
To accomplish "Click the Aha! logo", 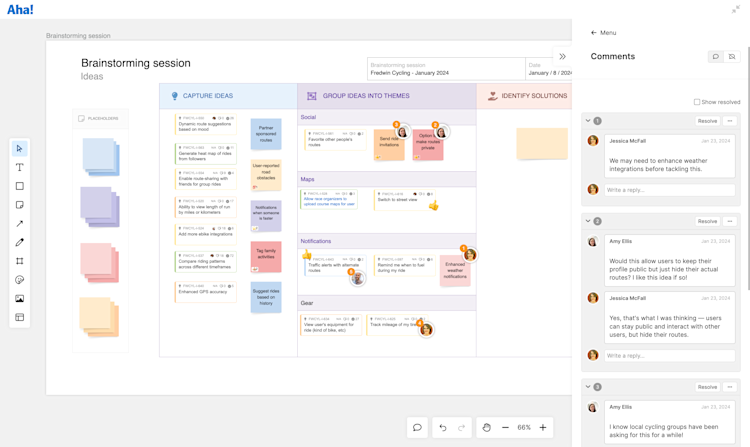I will 20,10.
